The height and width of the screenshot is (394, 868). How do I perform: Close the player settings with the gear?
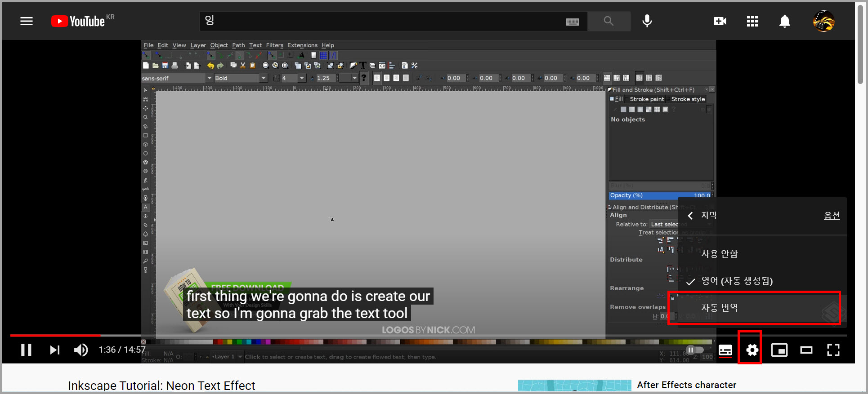click(752, 350)
